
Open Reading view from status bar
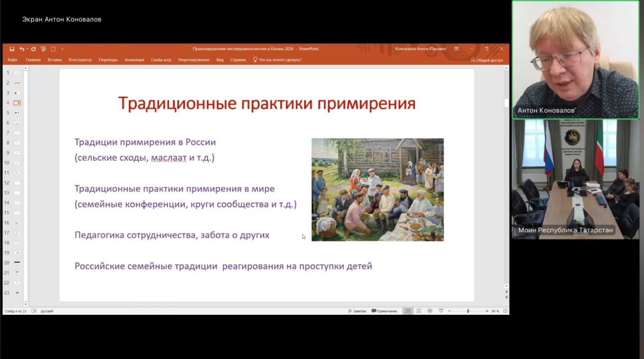pyautogui.click(x=430, y=311)
